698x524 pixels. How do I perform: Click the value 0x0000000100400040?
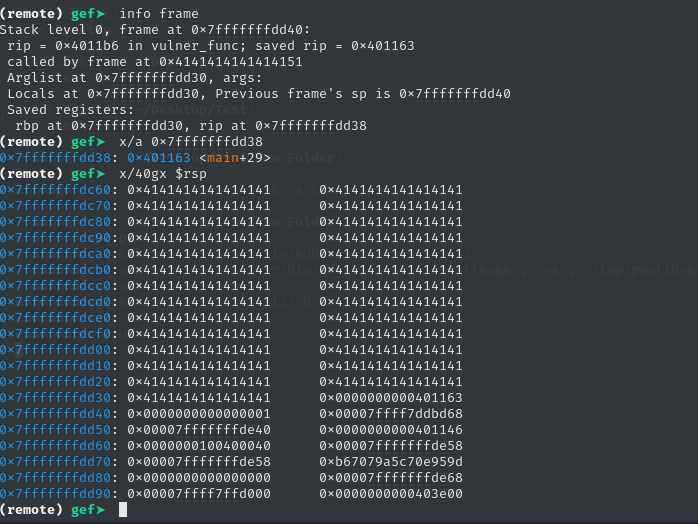(x=199, y=446)
